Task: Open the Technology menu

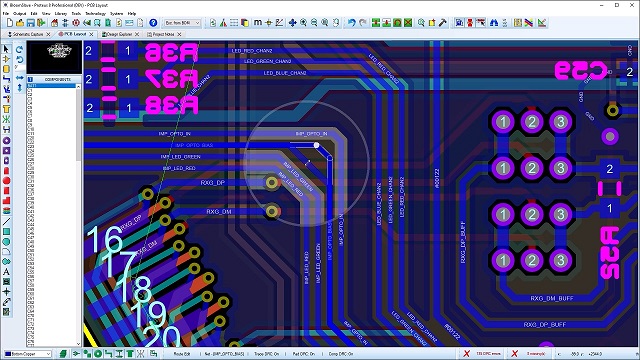Action: (96, 13)
